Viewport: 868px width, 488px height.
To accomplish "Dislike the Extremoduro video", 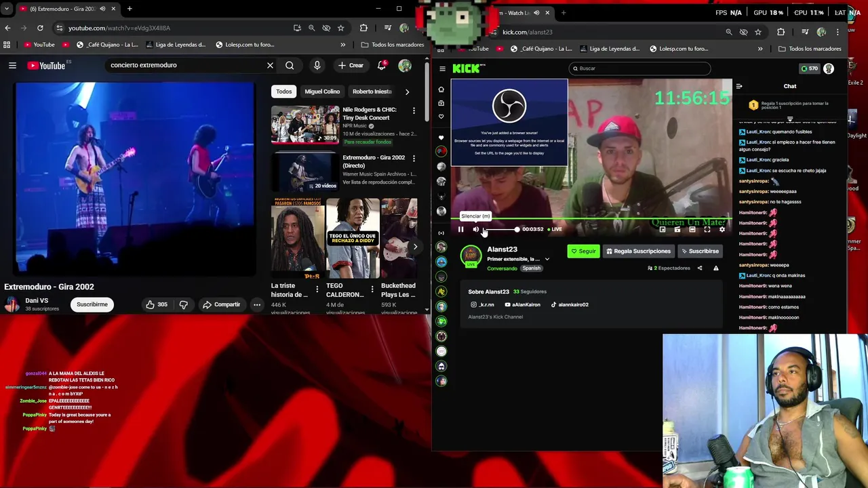I will [x=183, y=304].
